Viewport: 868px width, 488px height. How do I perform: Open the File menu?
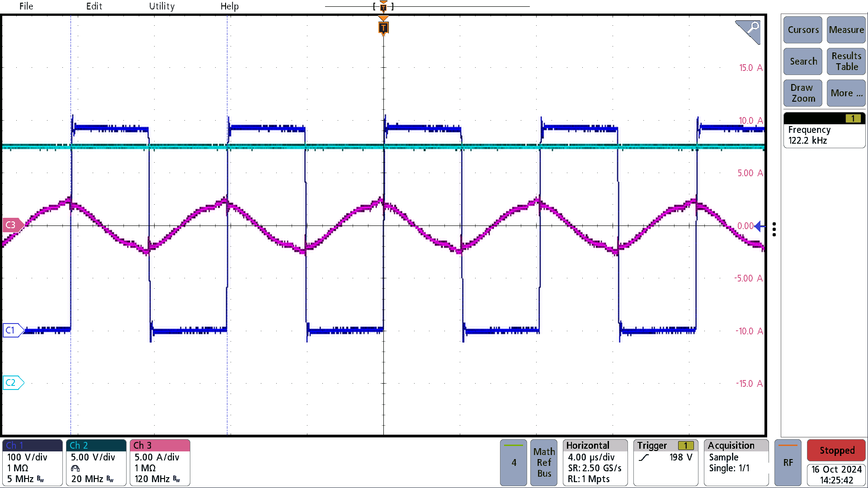coord(26,6)
